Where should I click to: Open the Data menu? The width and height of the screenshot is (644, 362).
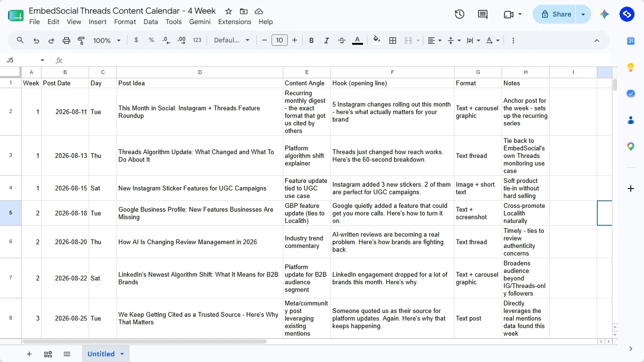[x=151, y=22]
